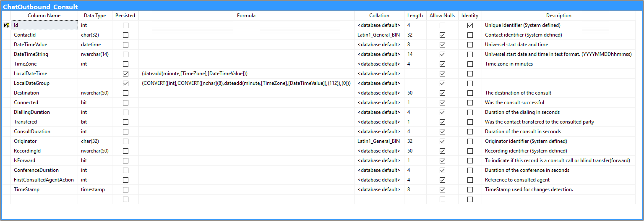Select the Id column name cell
Viewport: 644px width, 221px height.
44,25
